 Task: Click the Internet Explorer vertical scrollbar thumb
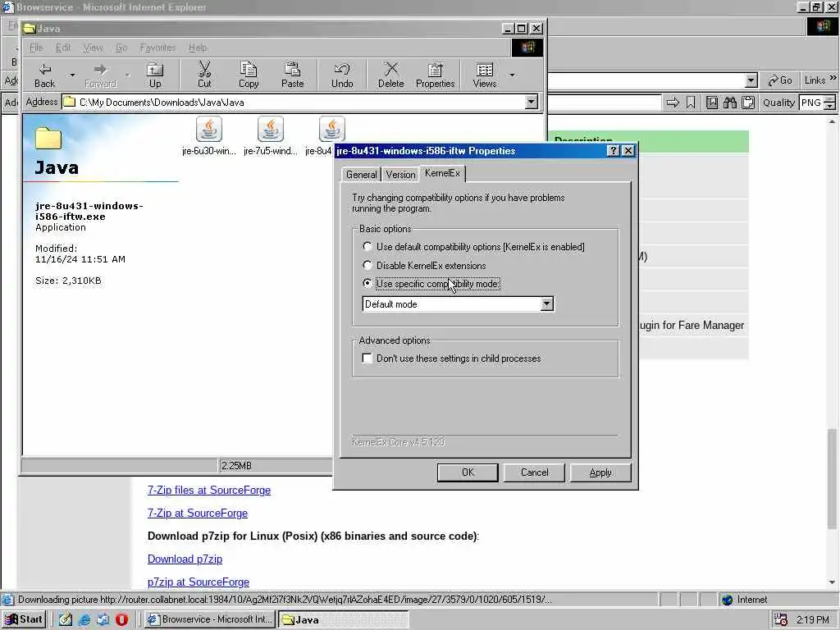pyautogui.click(x=832, y=478)
